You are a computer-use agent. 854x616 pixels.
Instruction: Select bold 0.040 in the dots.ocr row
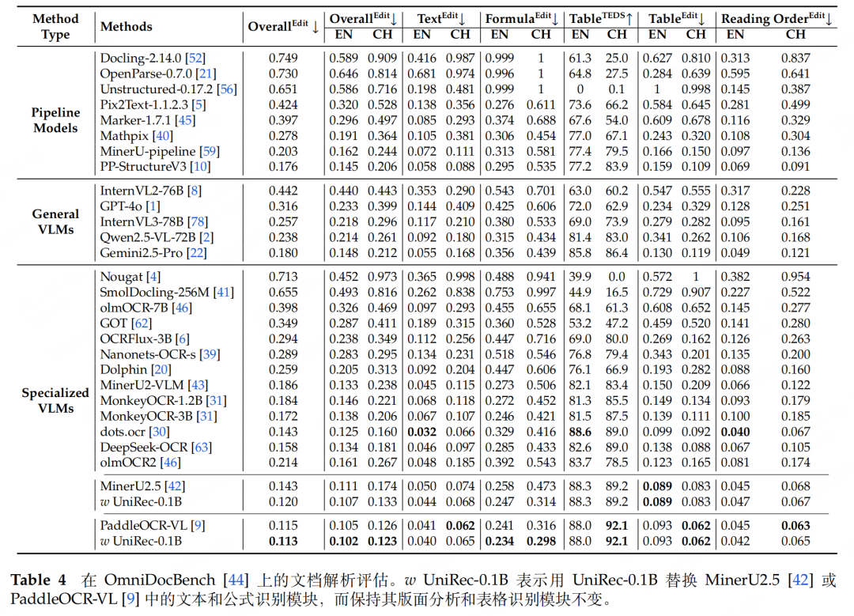pyautogui.click(x=735, y=432)
